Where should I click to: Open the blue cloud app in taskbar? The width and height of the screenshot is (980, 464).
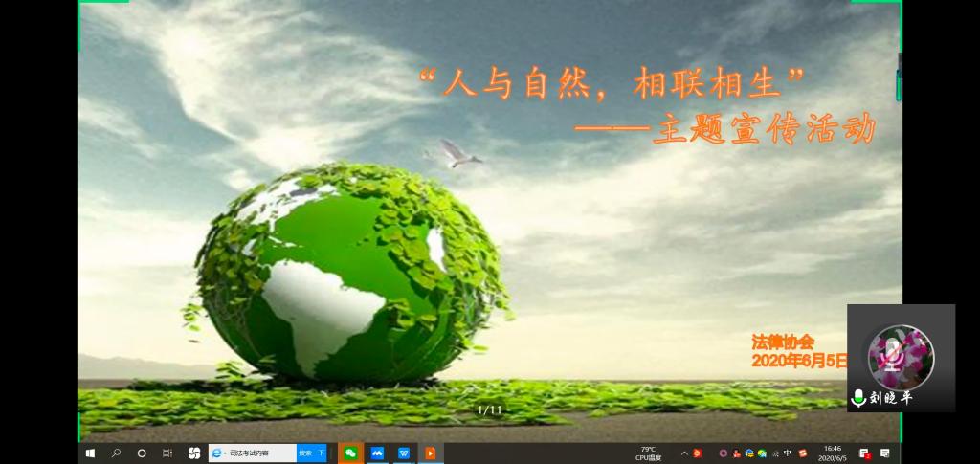tap(377, 453)
